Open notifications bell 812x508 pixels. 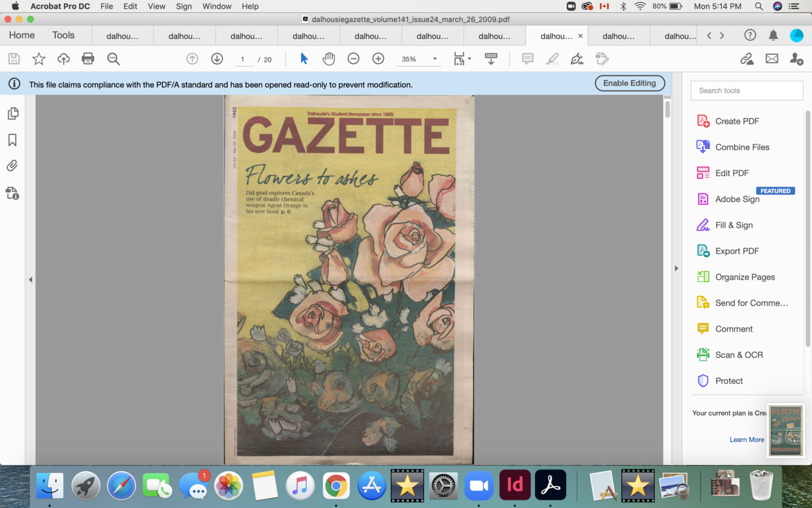pos(773,35)
